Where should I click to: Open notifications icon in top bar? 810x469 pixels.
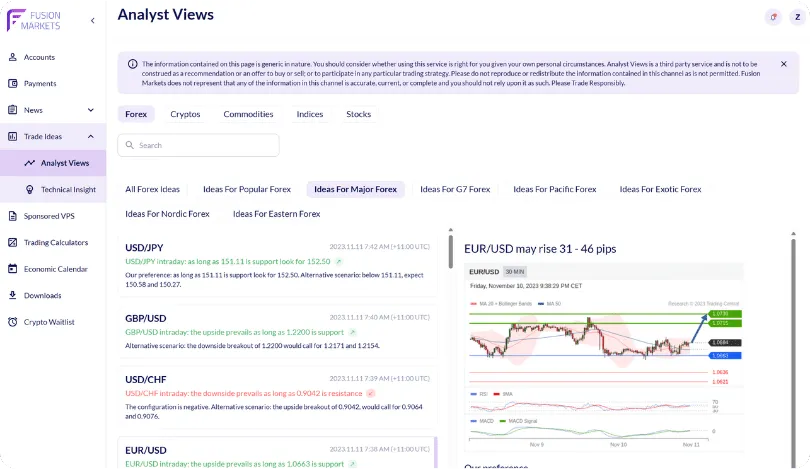click(x=773, y=17)
